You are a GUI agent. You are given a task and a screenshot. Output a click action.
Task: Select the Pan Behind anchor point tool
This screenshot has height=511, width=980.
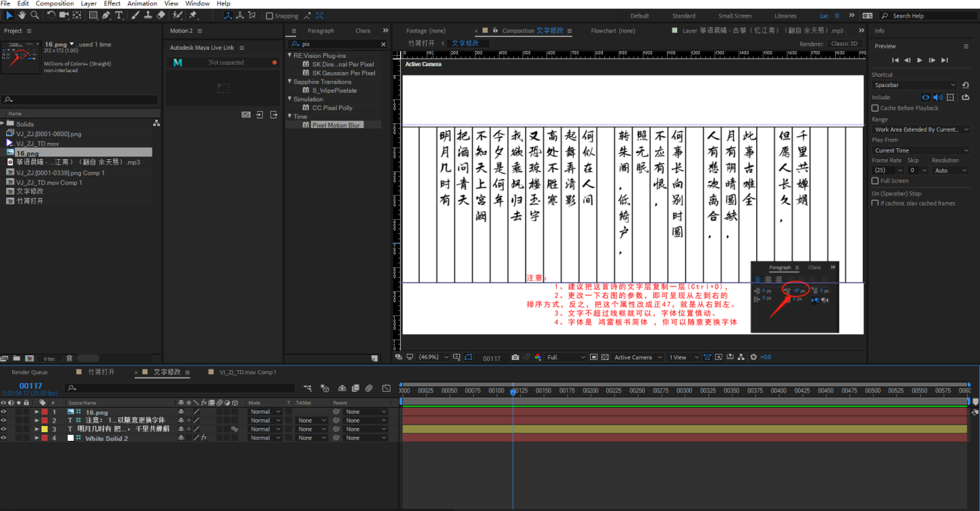pyautogui.click(x=77, y=15)
